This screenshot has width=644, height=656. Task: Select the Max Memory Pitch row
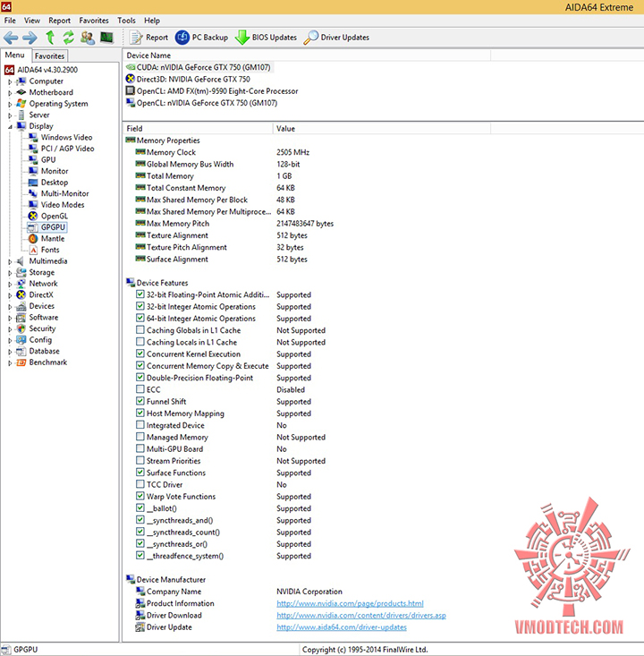234,224
